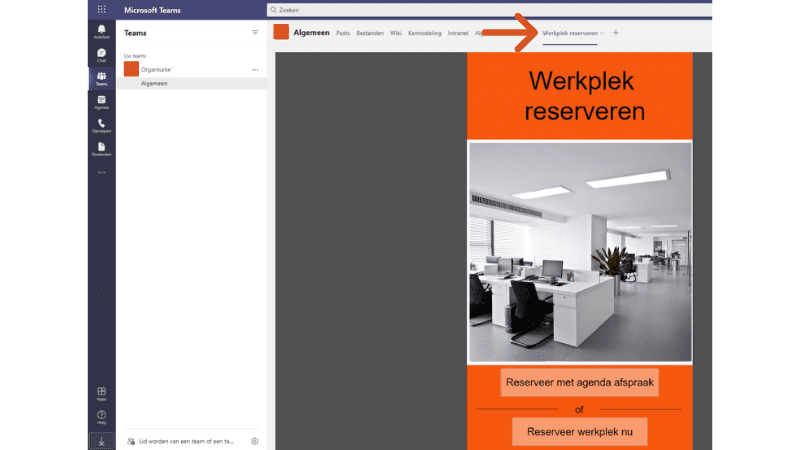This screenshot has height=450, width=800.
Task: Switch to the Bestanden tab
Action: click(x=370, y=33)
